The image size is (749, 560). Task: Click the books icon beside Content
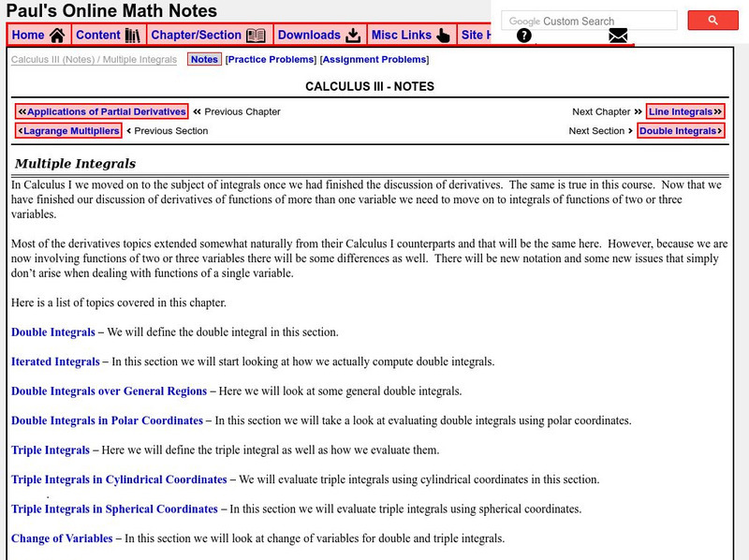tap(133, 35)
